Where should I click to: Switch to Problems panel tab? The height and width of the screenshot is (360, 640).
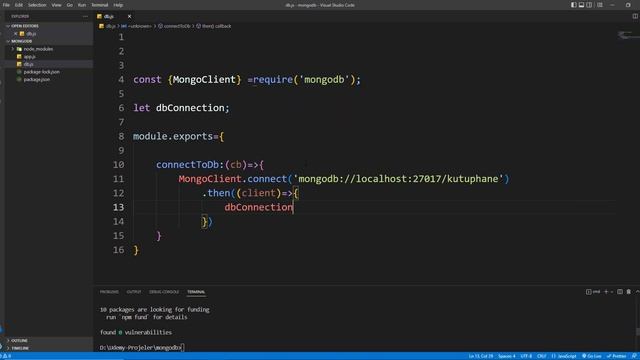tap(109, 292)
